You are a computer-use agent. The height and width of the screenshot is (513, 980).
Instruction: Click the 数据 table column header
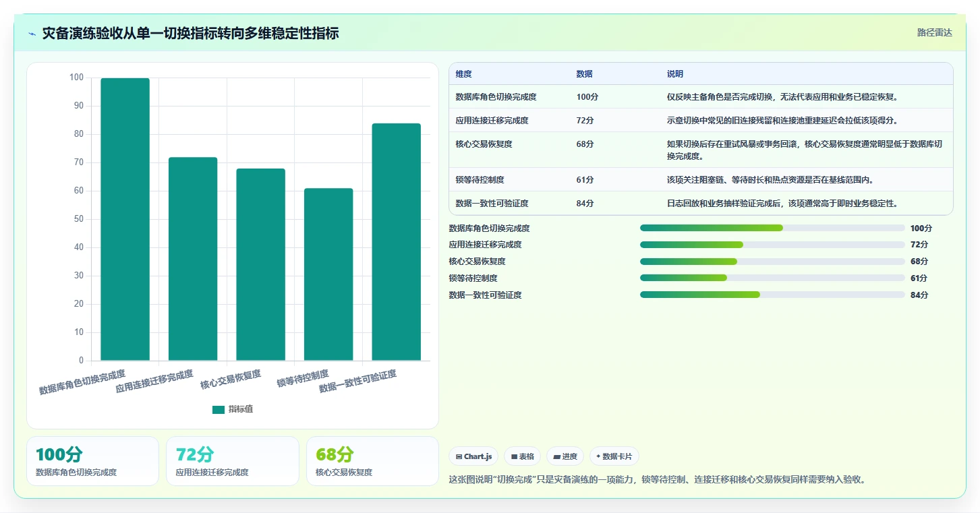[x=585, y=74]
